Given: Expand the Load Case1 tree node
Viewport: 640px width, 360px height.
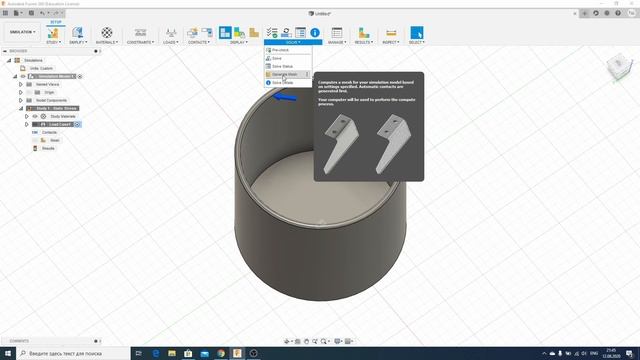Looking at the screenshot, I should coord(27,124).
